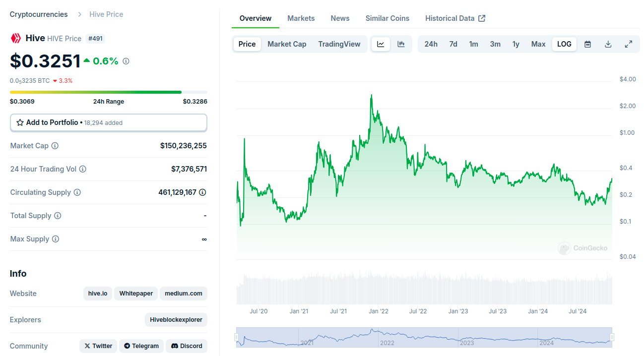Viewport: 644px width, 356px height.
Task: Set chart range to 7d
Action: (x=453, y=44)
